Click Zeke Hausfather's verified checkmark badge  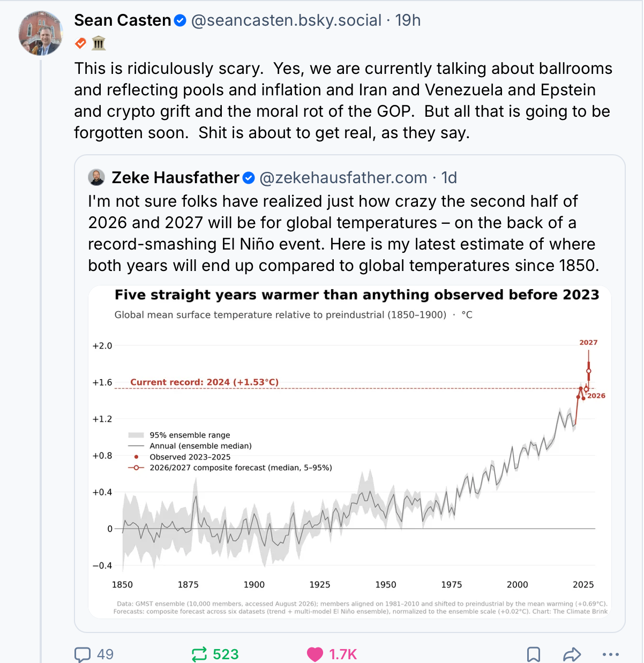click(x=249, y=178)
